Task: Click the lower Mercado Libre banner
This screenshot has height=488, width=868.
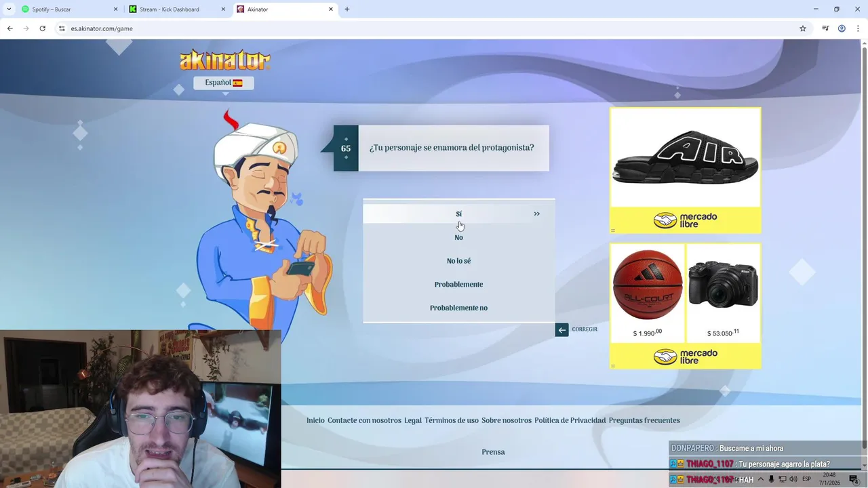Action: pos(685,356)
